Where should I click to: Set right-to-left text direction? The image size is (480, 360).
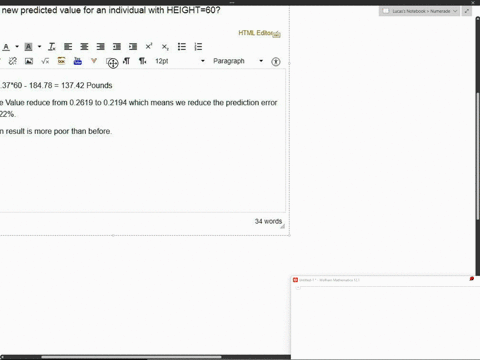coord(143,61)
